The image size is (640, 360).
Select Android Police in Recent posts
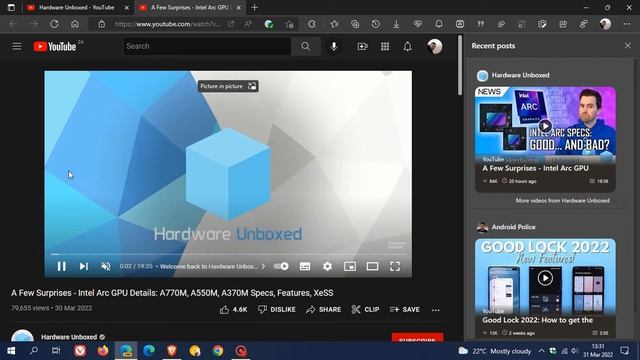(x=513, y=227)
